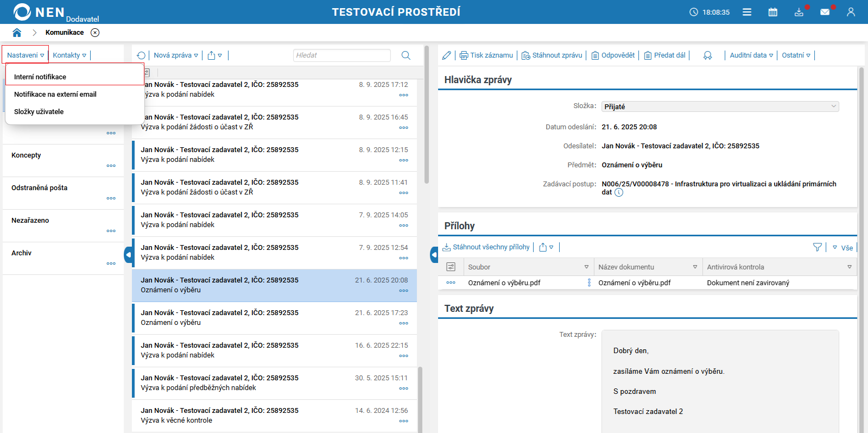Select Interní notifikace menu item

[75, 77]
